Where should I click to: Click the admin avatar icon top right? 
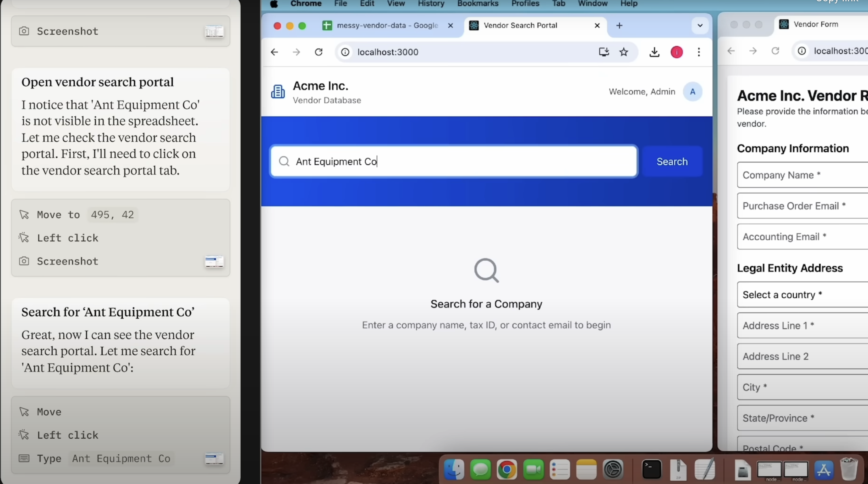(692, 91)
